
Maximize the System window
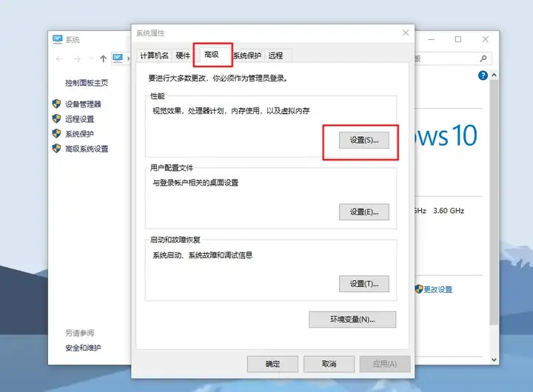(x=458, y=39)
